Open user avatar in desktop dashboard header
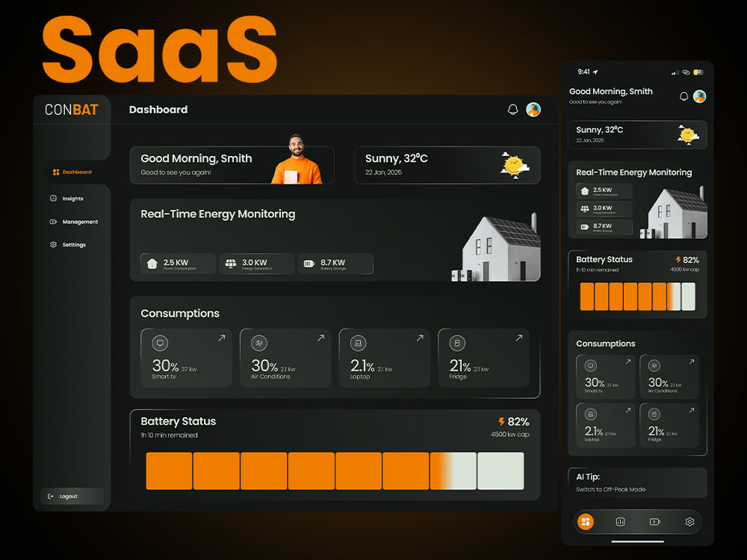This screenshot has width=747, height=560. 533,110
